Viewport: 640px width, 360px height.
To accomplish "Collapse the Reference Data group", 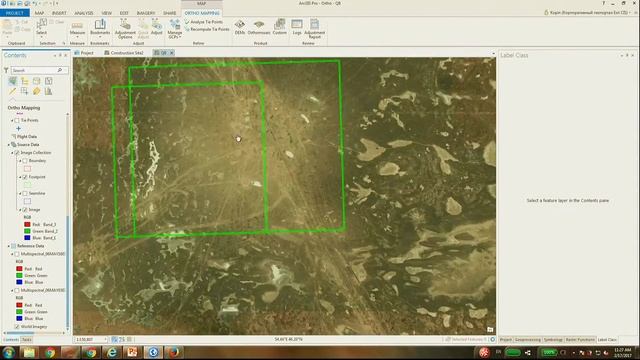I will click(9, 246).
